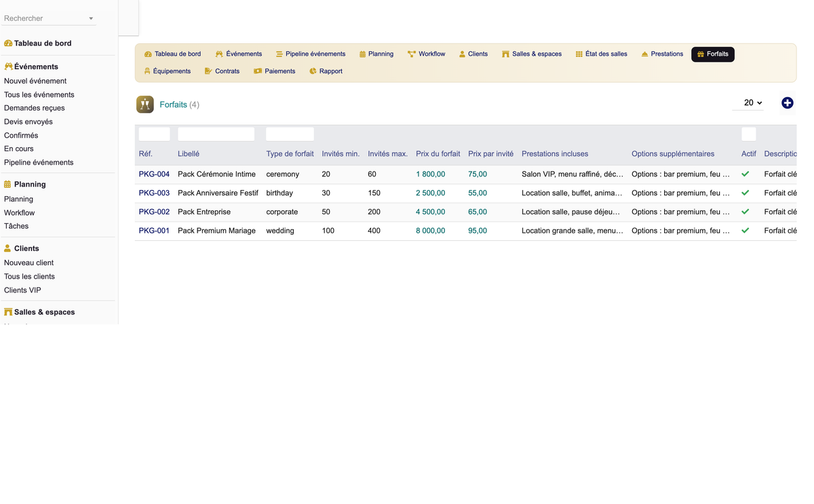Image resolution: width=814 pixels, height=504 pixels.
Task: Click the Actif filter box
Action: coord(749,134)
